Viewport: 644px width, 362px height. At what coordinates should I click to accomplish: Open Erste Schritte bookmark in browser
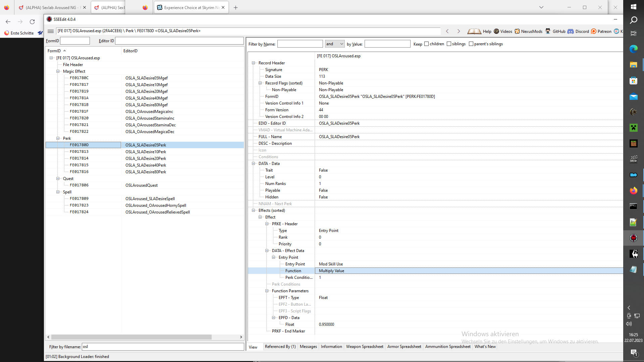coord(19,33)
